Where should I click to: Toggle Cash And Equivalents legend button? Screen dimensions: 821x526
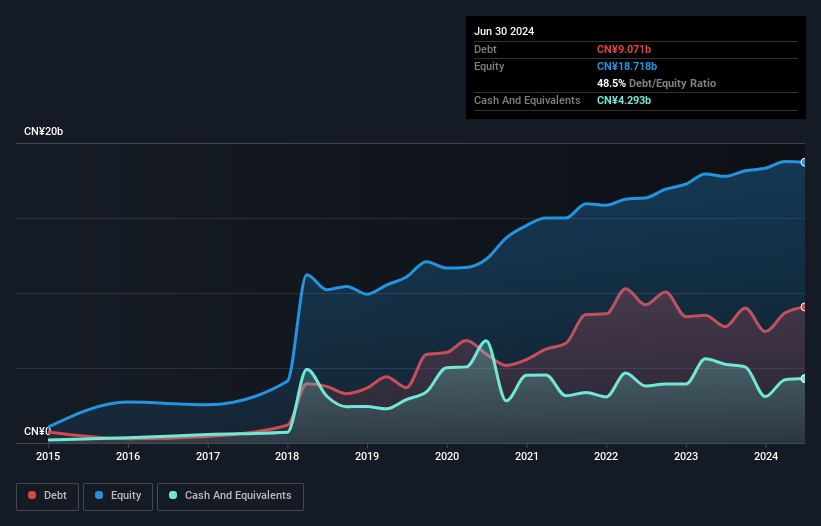pos(230,496)
